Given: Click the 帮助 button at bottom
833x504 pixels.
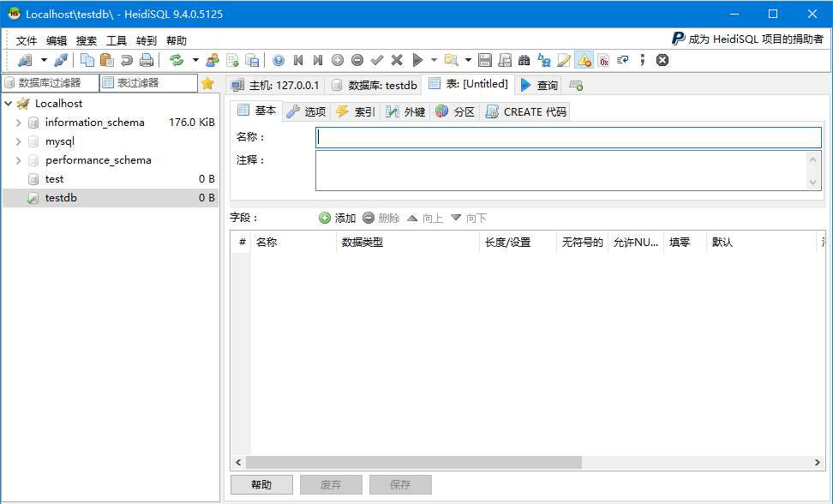Looking at the screenshot, I should 261,485.
